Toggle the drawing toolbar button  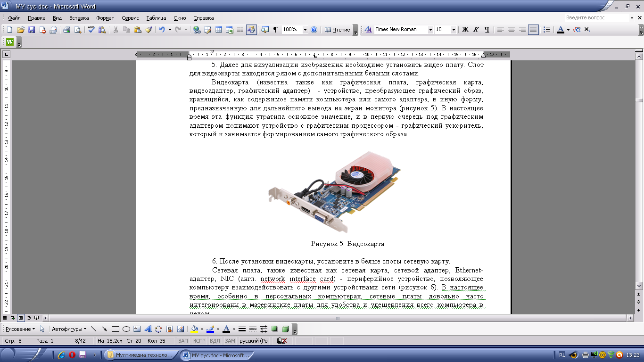[251, 30]
